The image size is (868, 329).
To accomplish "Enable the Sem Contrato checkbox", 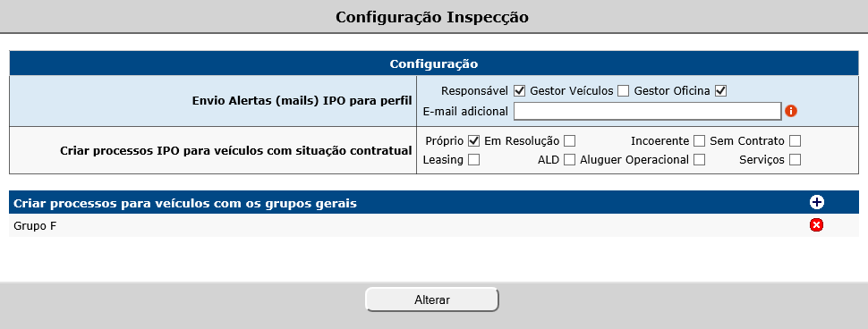I will pyautogui.click(x=796, y=141).
